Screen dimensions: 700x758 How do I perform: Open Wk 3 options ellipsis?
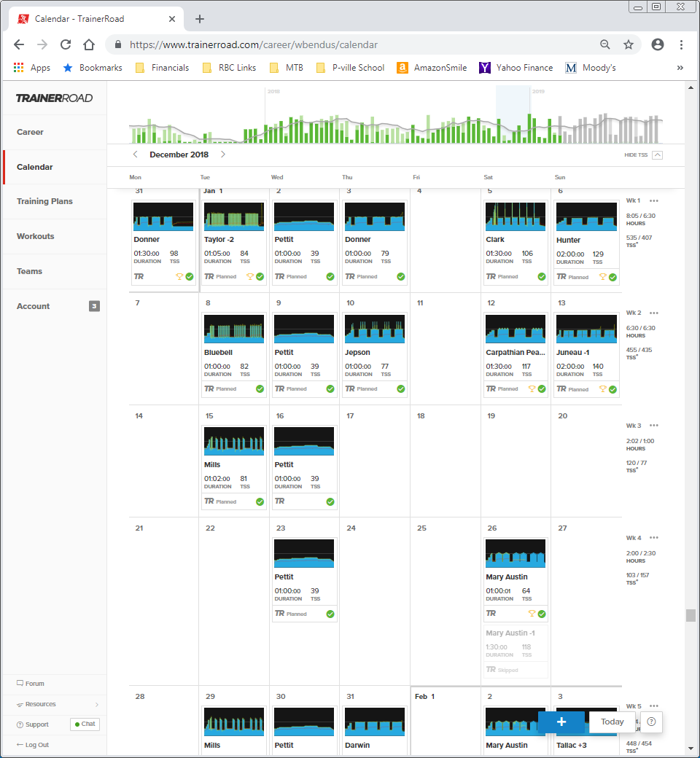point(654,426)
